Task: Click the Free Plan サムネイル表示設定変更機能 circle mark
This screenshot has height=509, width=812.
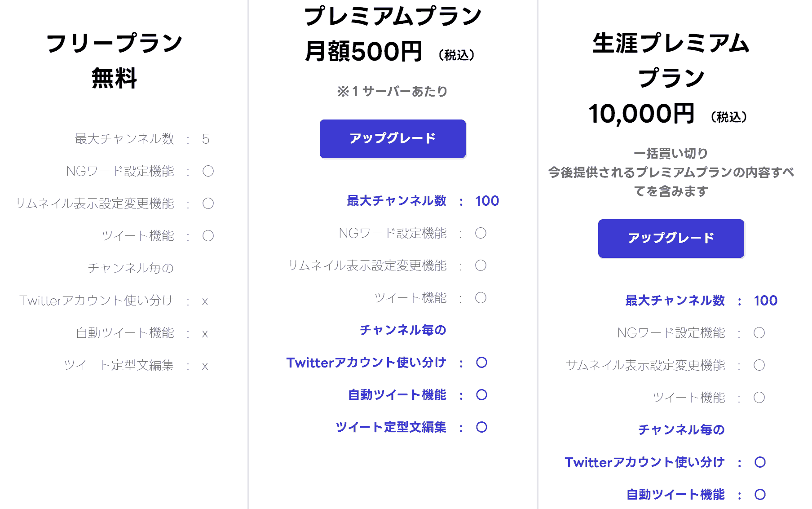Action: pos(208,204)
